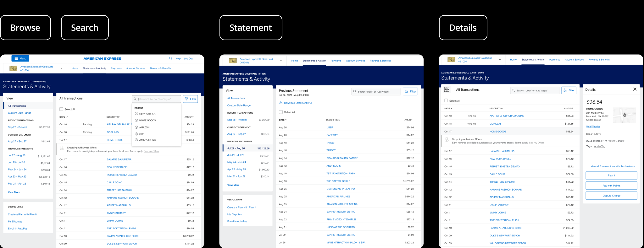Click the clock icon next to AMAZON
Viewport: 644px width, 248px height.
tap(136, 127)
